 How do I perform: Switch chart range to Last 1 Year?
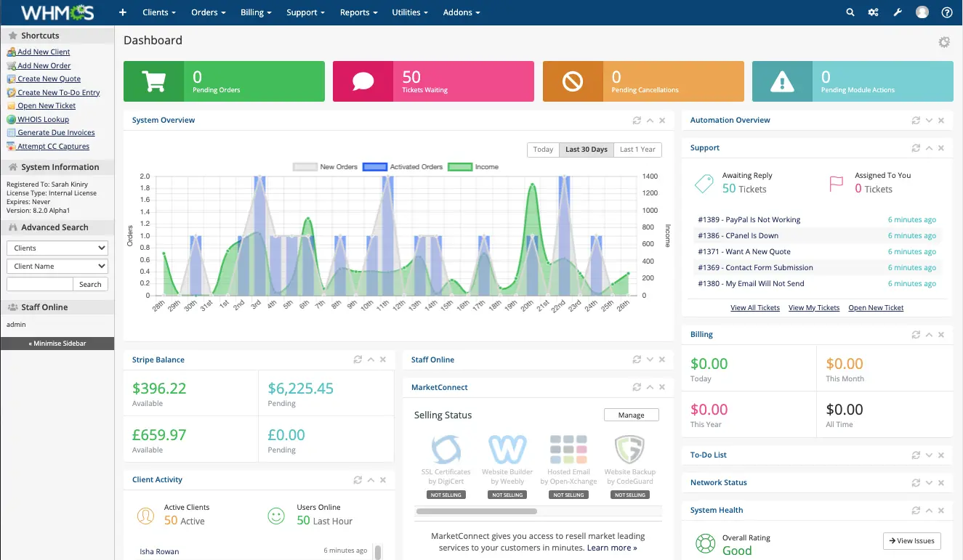[x=637, y=150]
